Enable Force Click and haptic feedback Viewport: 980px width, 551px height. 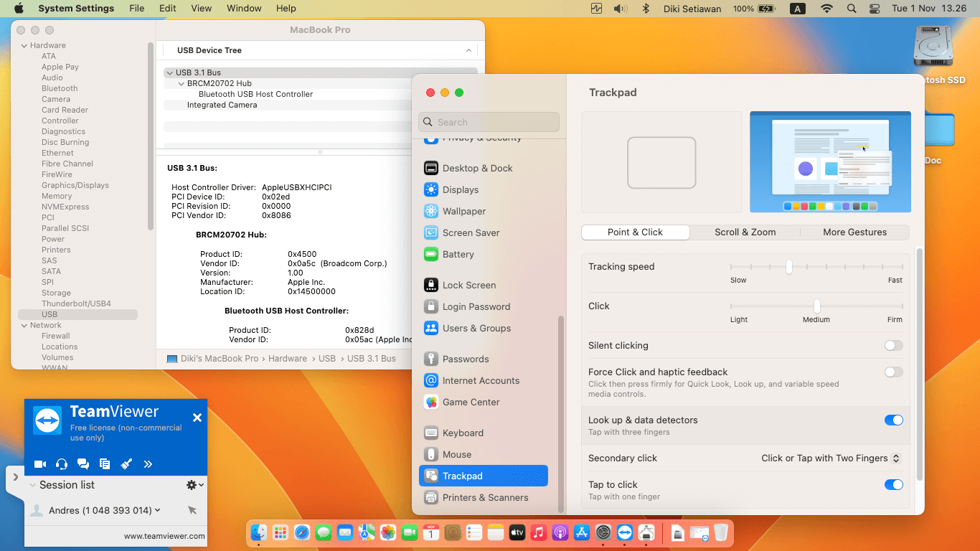(x=893, y=372)
